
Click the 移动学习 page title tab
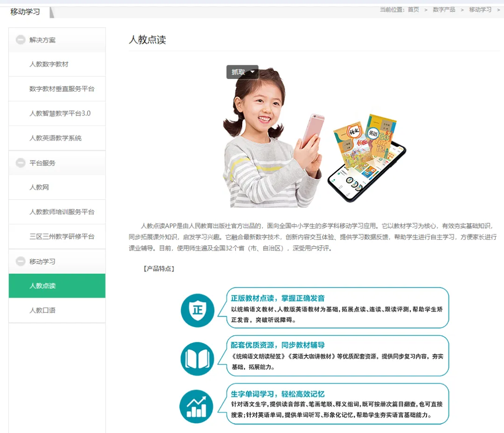point(25,12)
